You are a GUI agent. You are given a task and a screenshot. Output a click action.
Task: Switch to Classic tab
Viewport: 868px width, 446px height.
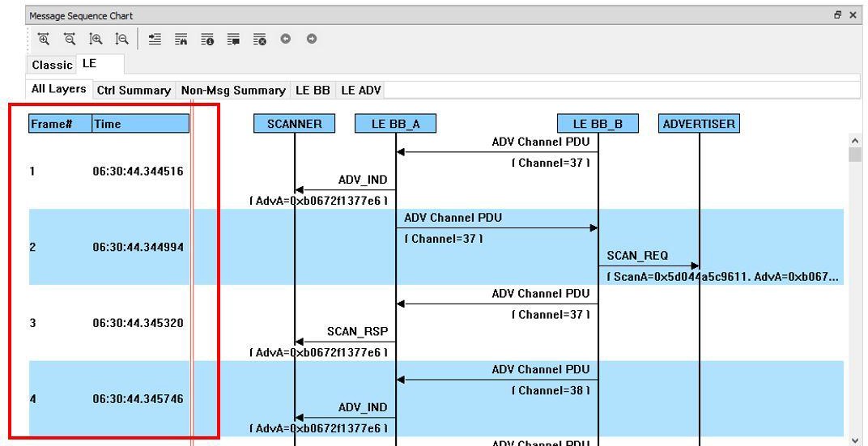52,65
